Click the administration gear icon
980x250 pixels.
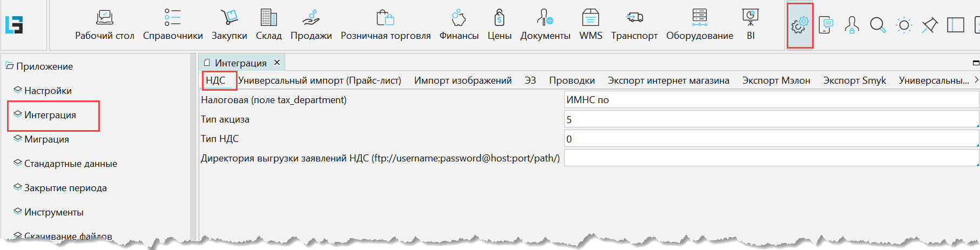(x=800, y=25)
